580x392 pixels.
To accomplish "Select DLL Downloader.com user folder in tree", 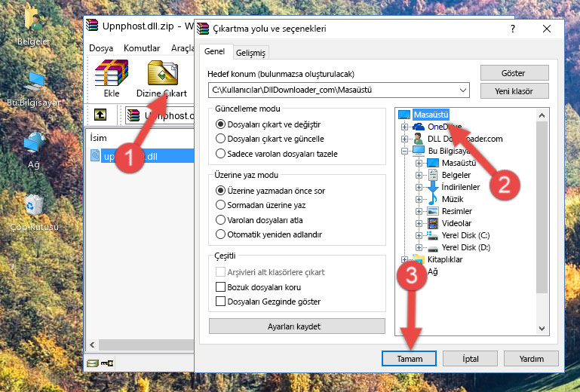I will (x=465, y=139).
